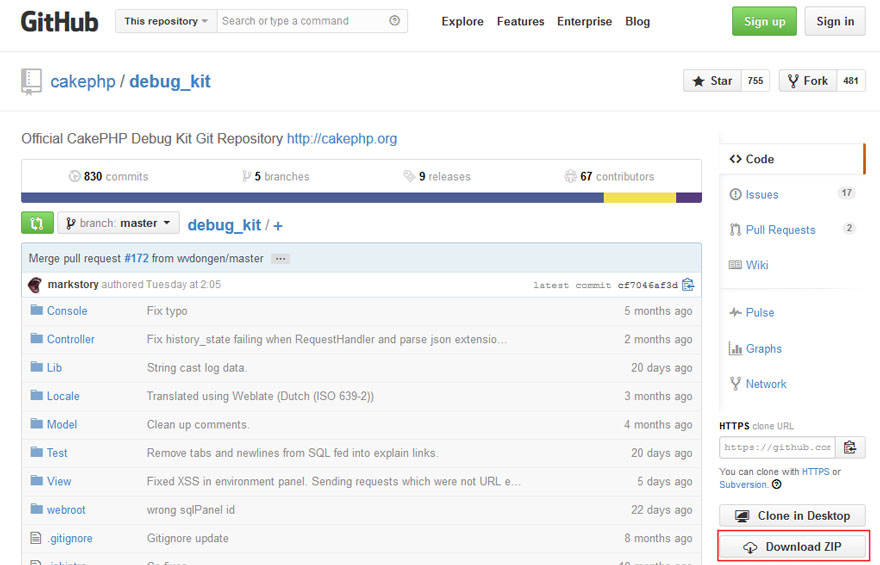Open the http://cakephp.org link
The width and height of the screenshot is (880, 565).
[342, 139]
